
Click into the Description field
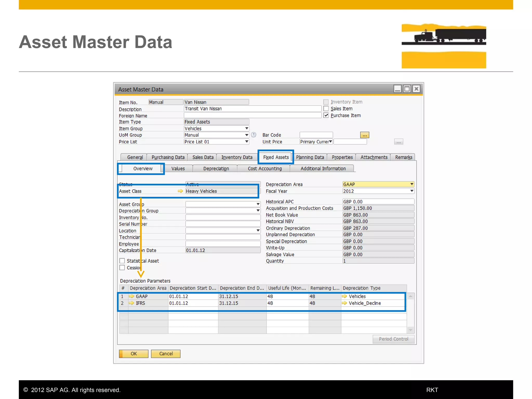(252, 109)
